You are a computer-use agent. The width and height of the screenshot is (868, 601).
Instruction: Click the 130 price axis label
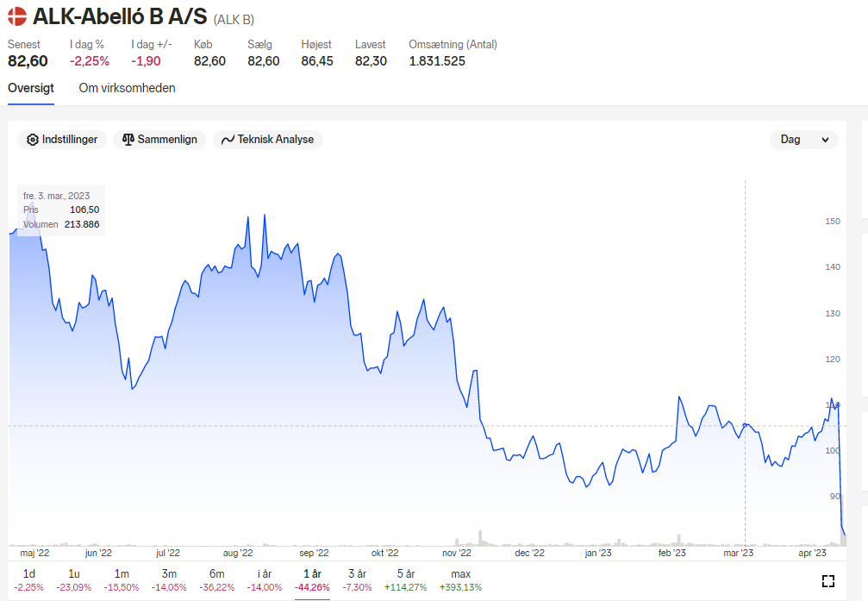833,314
